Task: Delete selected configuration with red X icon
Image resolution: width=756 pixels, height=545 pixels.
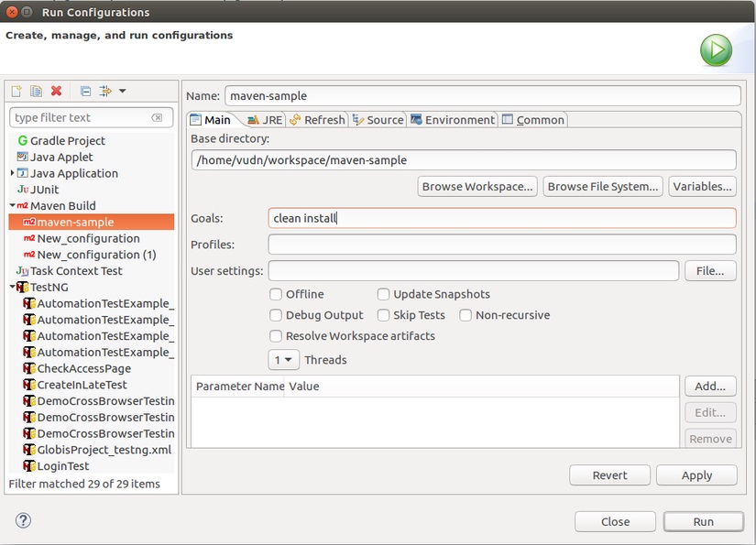Action: [x=56, y=91]
